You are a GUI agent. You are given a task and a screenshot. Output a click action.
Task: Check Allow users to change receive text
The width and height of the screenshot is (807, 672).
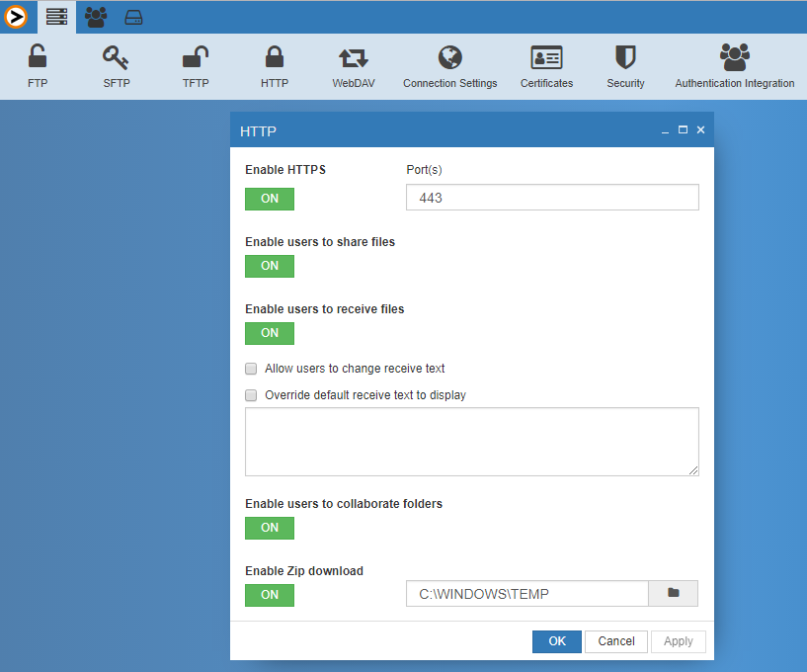click(251, 369)
